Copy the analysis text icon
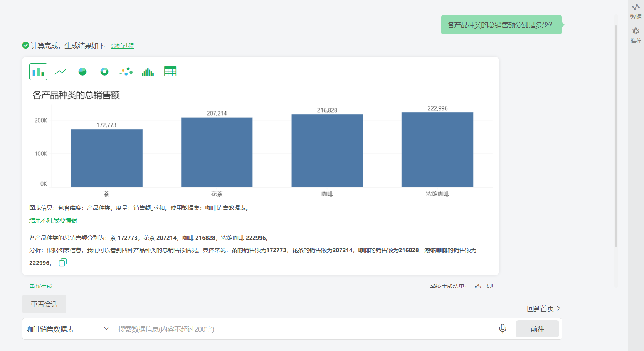 [x=63, y=262]
